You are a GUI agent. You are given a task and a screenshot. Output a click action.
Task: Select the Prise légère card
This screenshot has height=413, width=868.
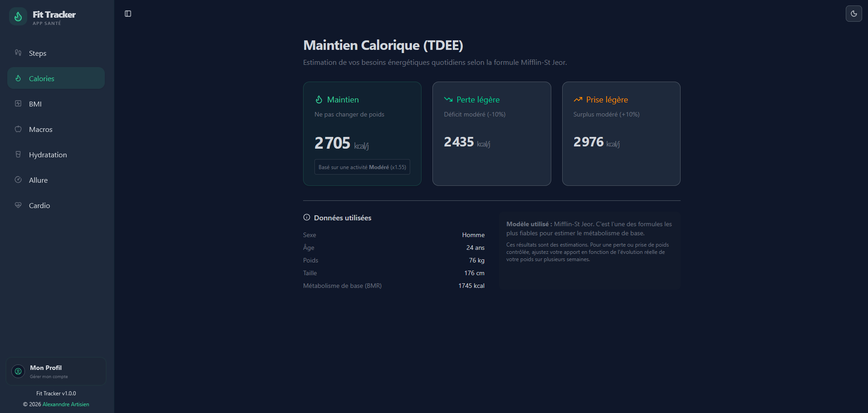click(x=621, y=133)
